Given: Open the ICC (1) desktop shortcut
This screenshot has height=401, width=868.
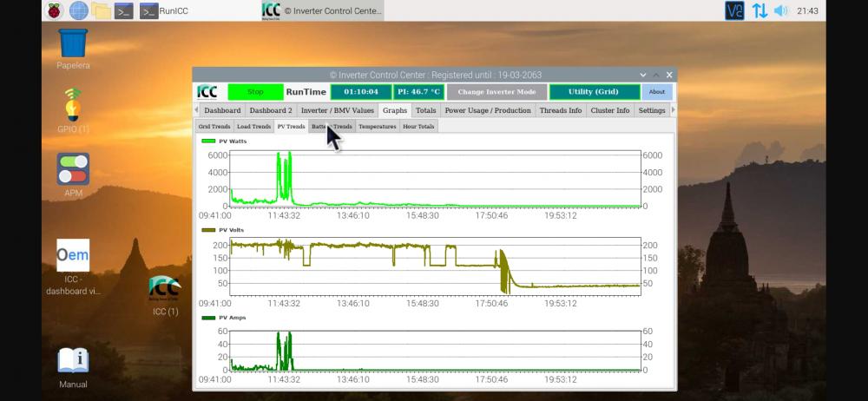Looking at the screenshot, I should click(x=165, y=295).
